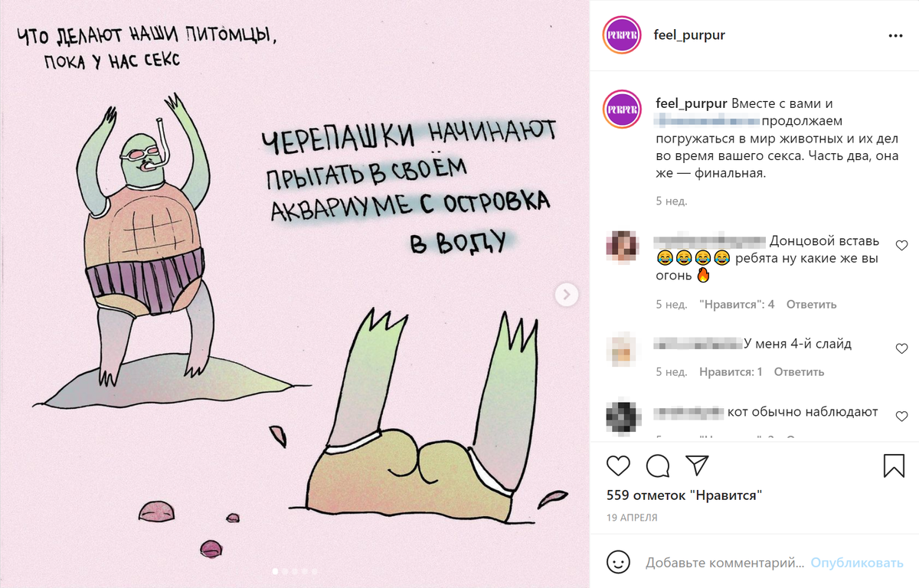Focus the "Добавьте комментарий" input field
This screenshot has width=919, height=588.
pyautogui.click(x=725, y=563)
